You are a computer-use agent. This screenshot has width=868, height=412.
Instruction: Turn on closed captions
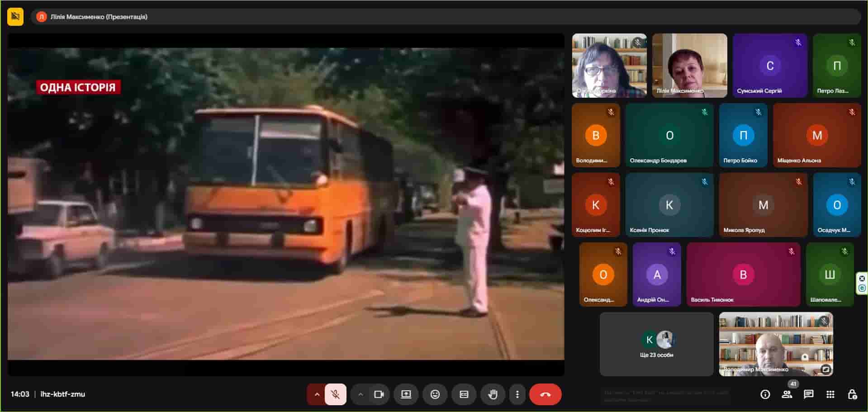coord(464,394)
